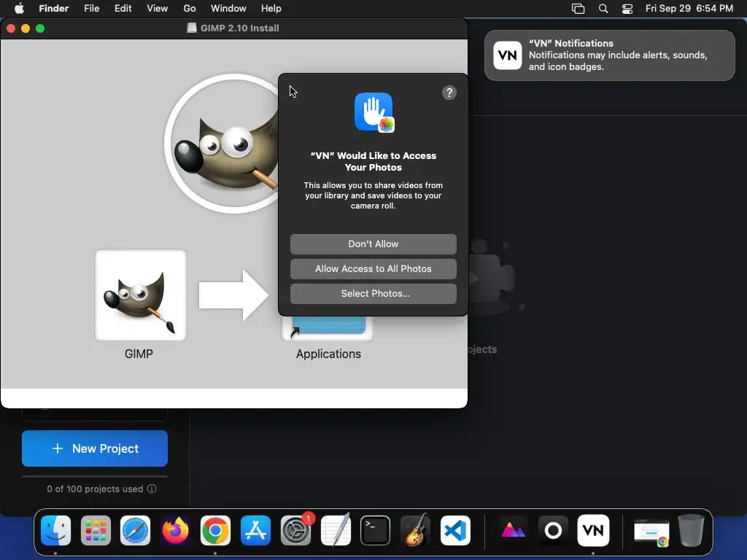Image resolution: width=747 pixels, height=560 pixels.
Task: Open minimized Chrome window in Dock
Action: click(x=651, y=532)
